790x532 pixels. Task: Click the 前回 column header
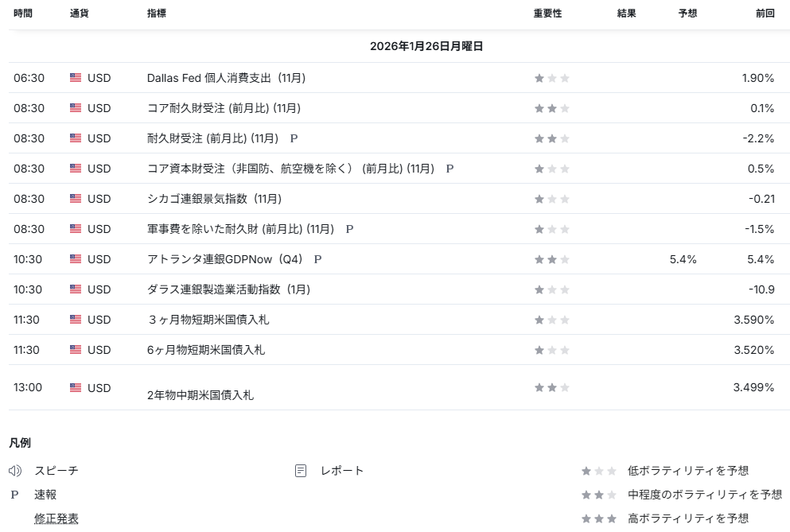765,14
